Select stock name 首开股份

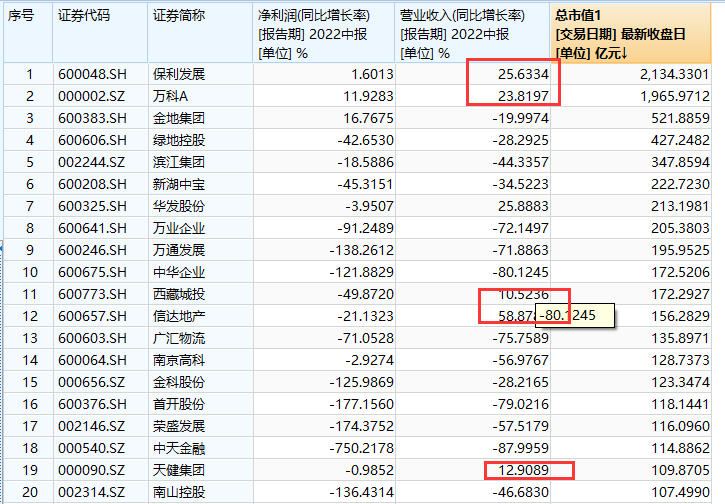[x=179, y=404]
